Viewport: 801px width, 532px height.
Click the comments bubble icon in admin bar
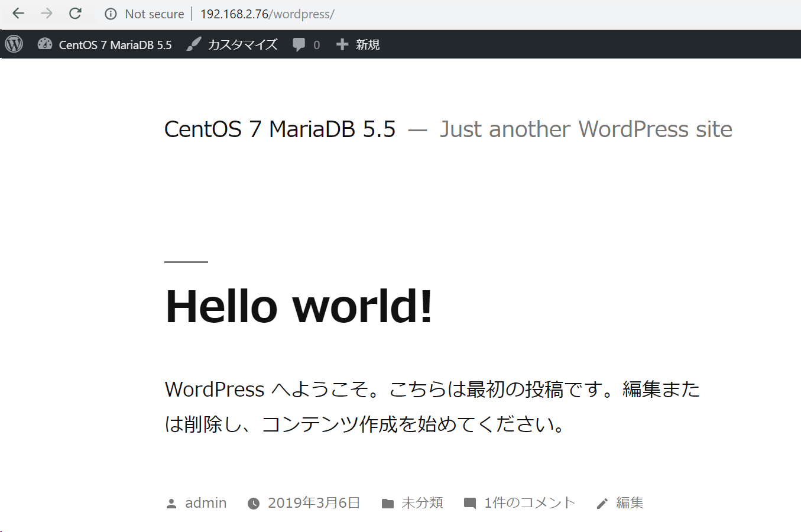click(x=299, y=44)
